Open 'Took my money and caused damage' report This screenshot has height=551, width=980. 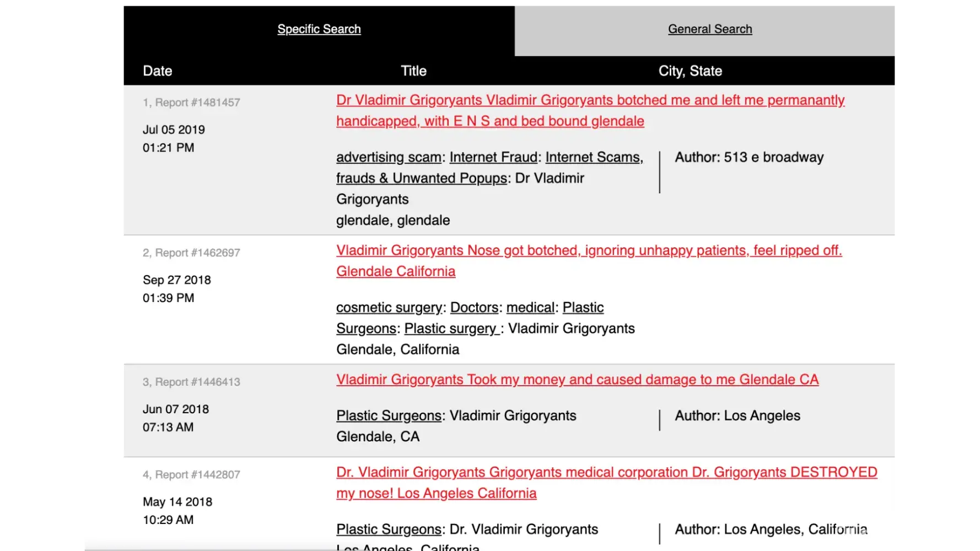point(577,380)
